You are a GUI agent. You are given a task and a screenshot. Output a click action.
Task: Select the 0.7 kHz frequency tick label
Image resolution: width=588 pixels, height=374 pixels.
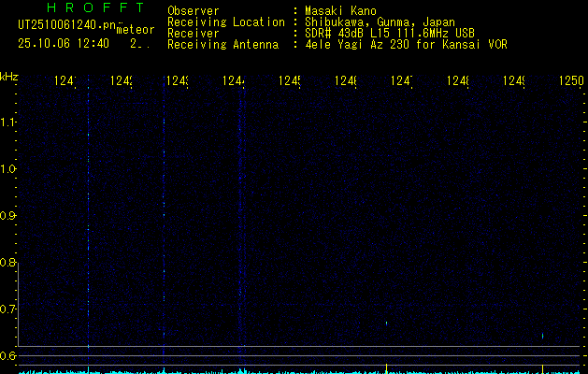(9, 309)
